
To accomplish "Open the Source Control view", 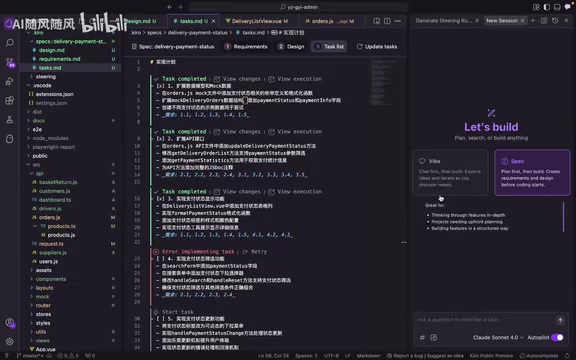I will tap(10, 62).
